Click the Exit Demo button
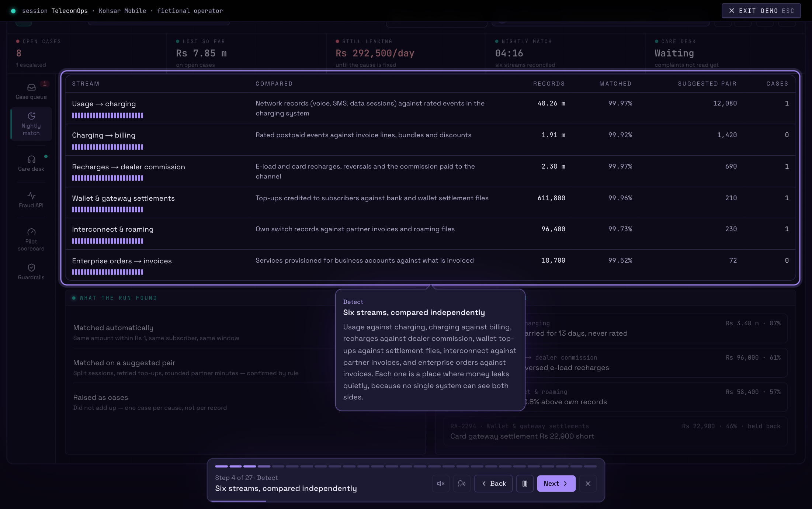Image resolution: width=812 pixels, height=509 pixels. (761, 11)
